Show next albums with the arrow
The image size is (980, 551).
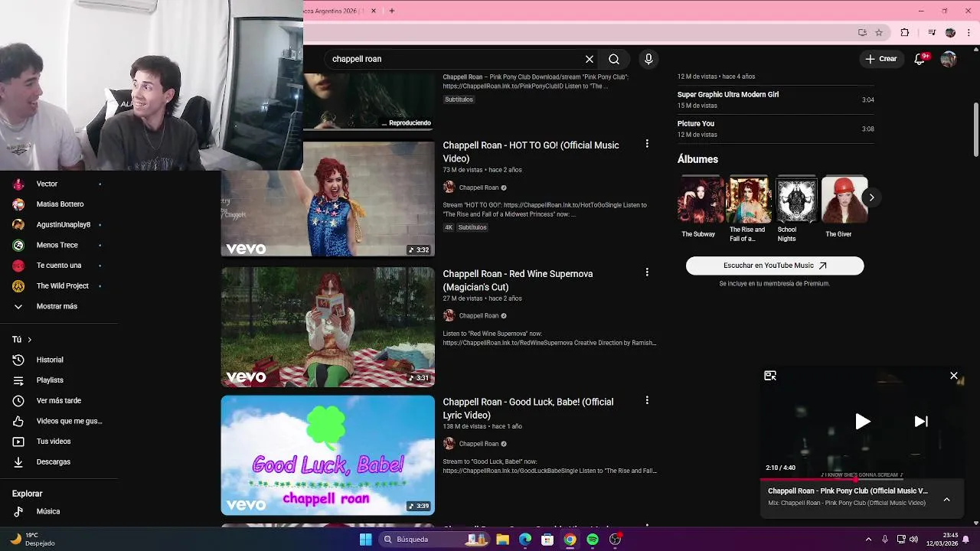click(x=871, y=197)
